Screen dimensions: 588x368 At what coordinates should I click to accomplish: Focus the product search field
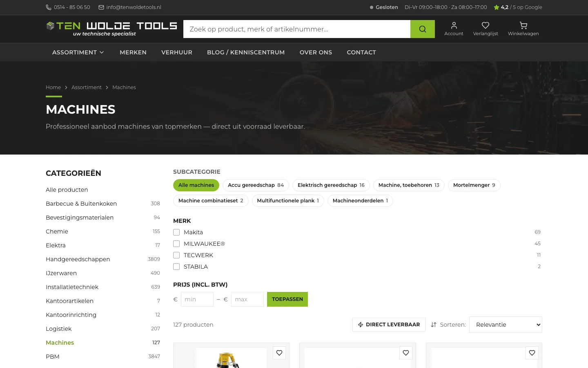297,29
